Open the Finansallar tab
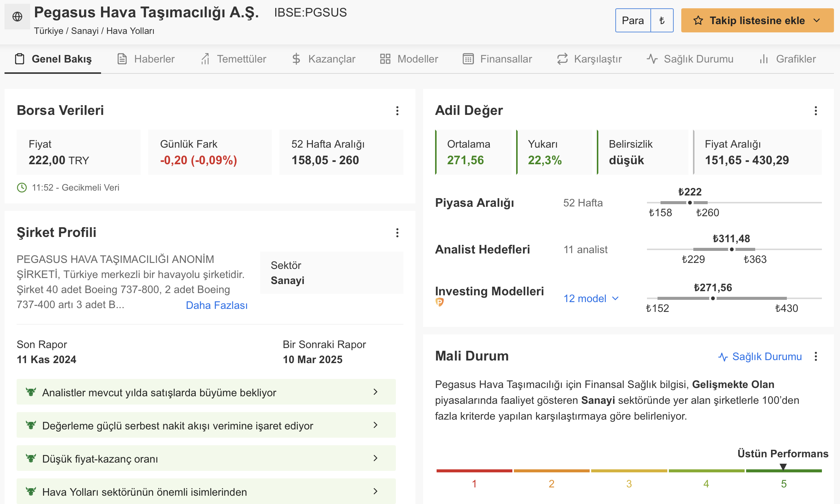 497,59
